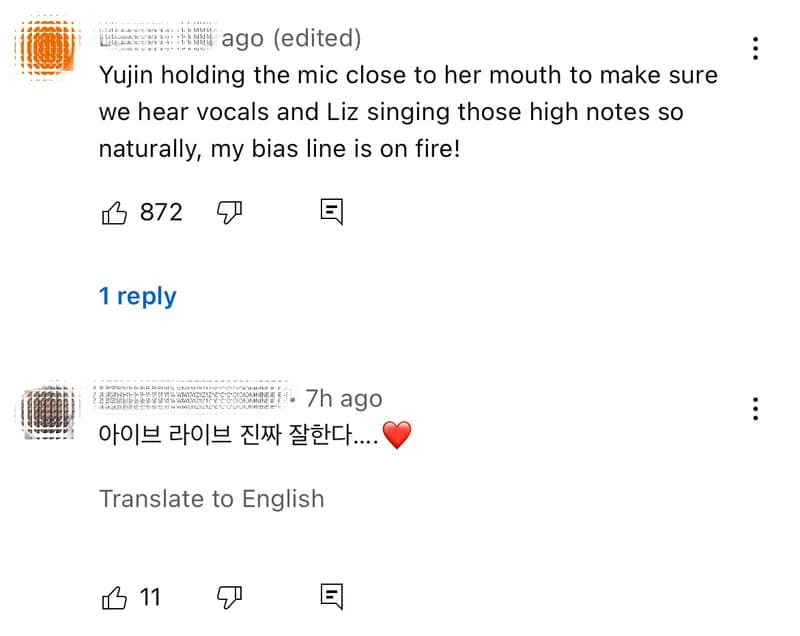Reply icon under the 872-likes comment
Viewport: 800px width, 636px height.
tap(332, 211)
